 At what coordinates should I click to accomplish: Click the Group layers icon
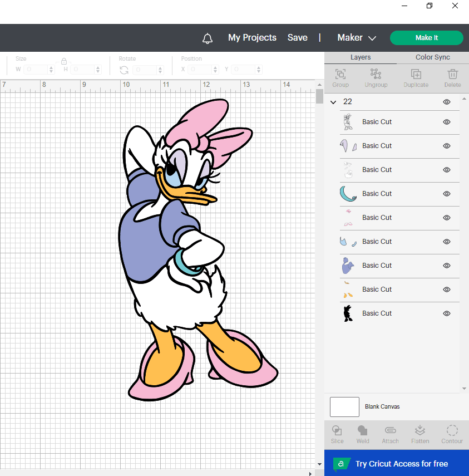pyautogui.click(x=340, y=74)
